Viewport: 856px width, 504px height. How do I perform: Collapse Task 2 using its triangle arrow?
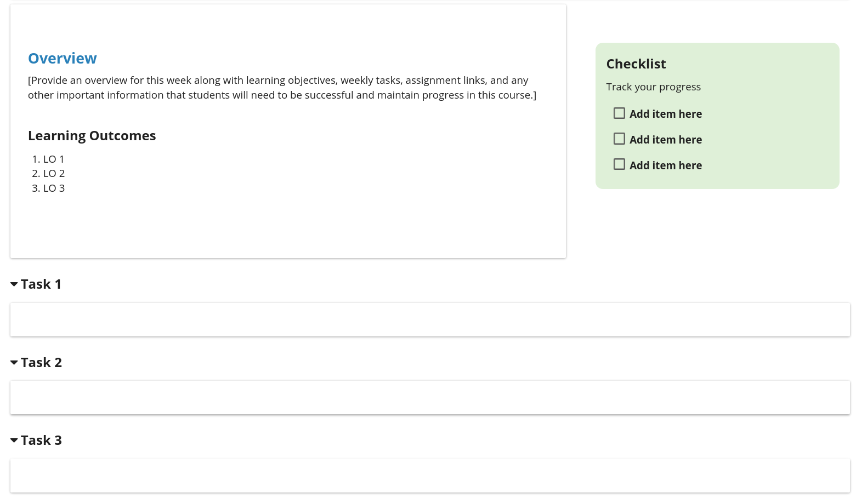(14, 363)
